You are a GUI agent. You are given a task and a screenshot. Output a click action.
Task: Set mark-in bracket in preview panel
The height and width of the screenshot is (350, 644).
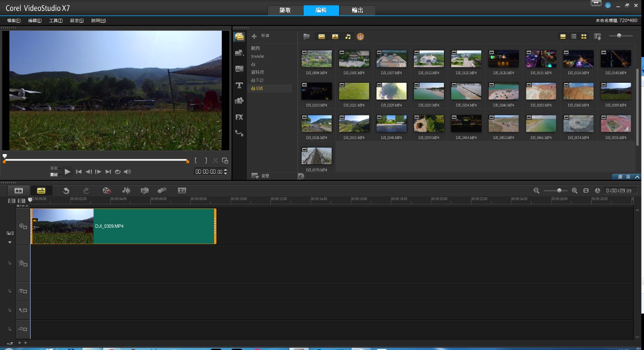196,160
